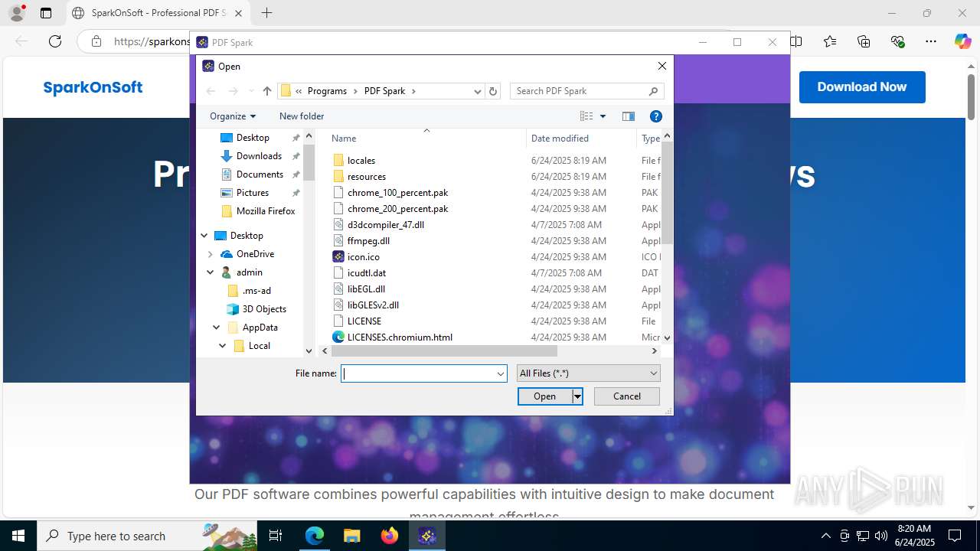Click the Open button
This screenshot has width=980, height=551.
click(x=545, y=396)
